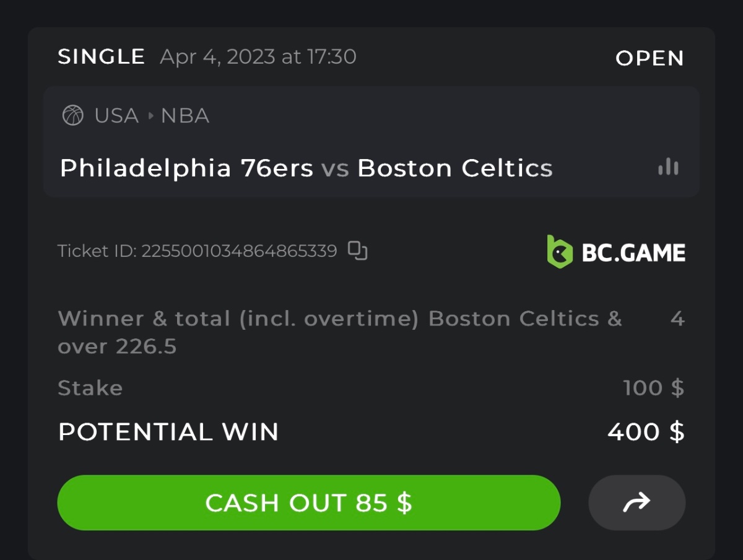The height and width of the screenshot is (560, 743).
Task: Copy the ticket ID with copy icon
Action: click(357, 251)
